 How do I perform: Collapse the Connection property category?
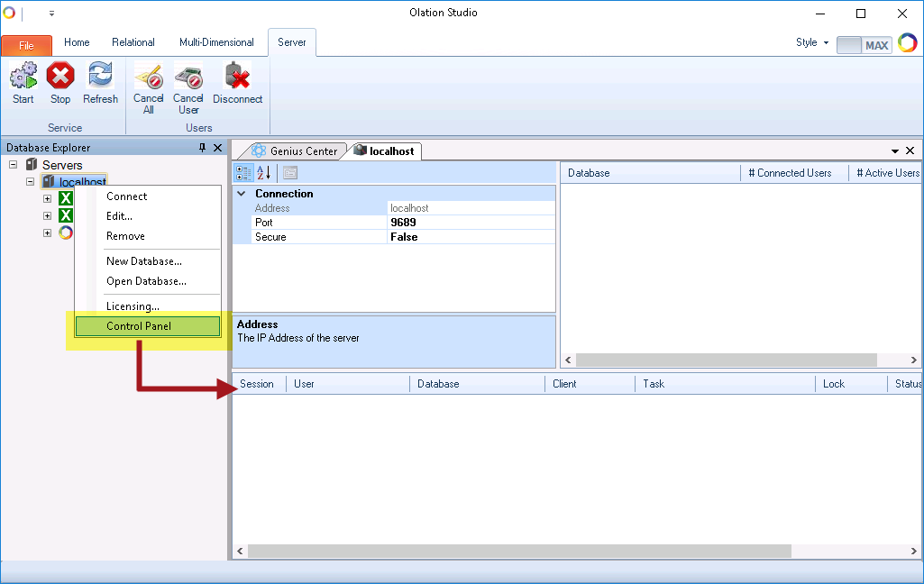coord(242,194)
